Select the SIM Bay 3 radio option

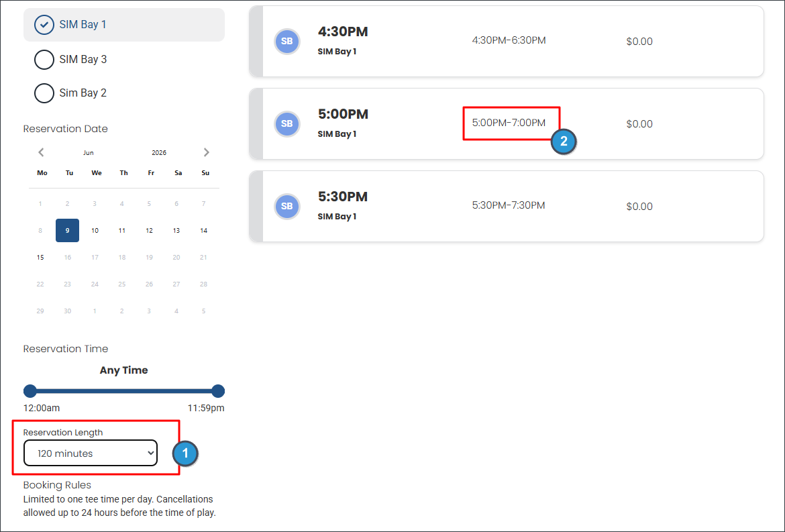70,60
